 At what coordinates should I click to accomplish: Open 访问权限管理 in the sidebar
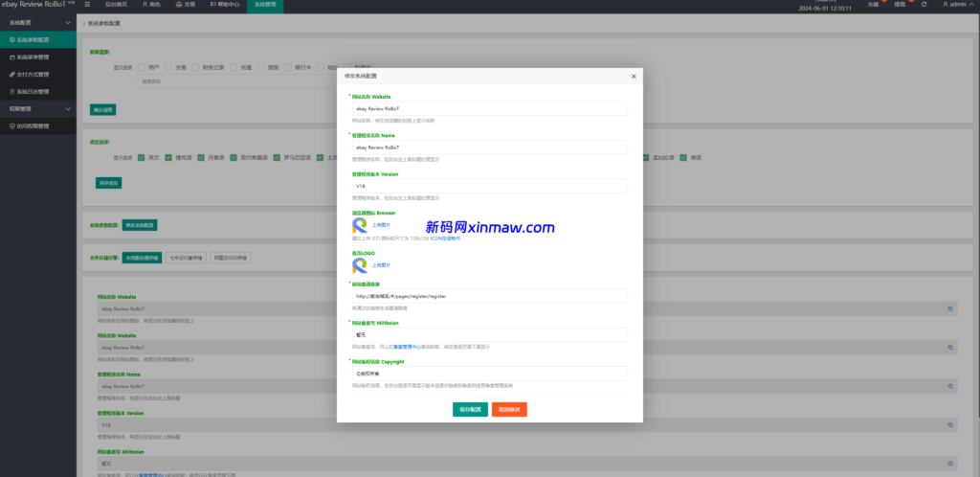38,125
